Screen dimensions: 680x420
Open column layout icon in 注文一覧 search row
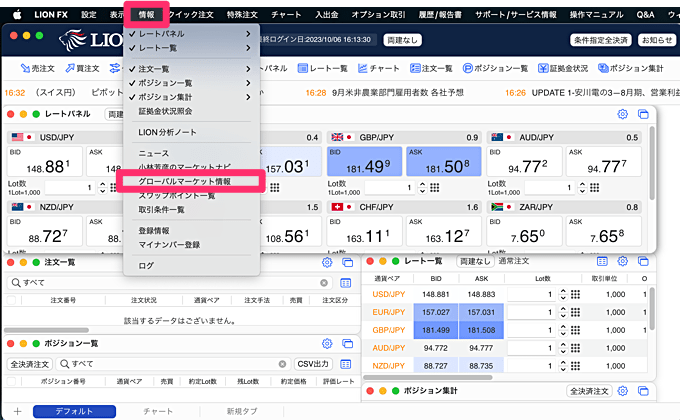(x=346, y=283)
